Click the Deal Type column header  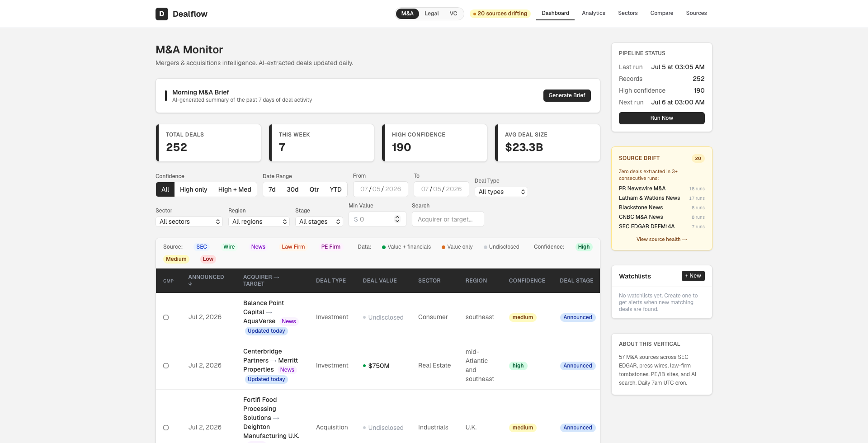331,281
